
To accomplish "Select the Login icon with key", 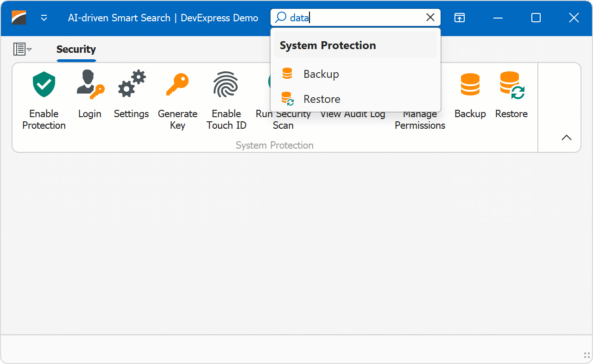I will [89, 85].
